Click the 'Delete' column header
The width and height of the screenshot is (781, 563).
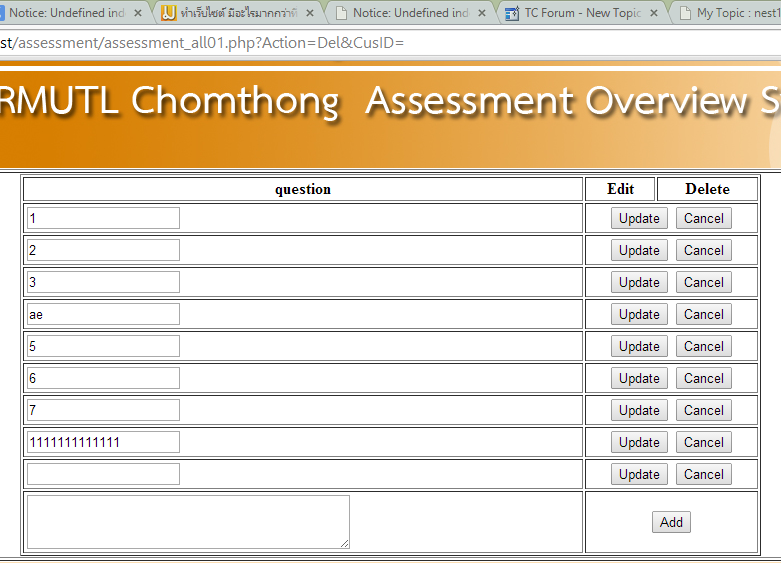pos(707,189)
